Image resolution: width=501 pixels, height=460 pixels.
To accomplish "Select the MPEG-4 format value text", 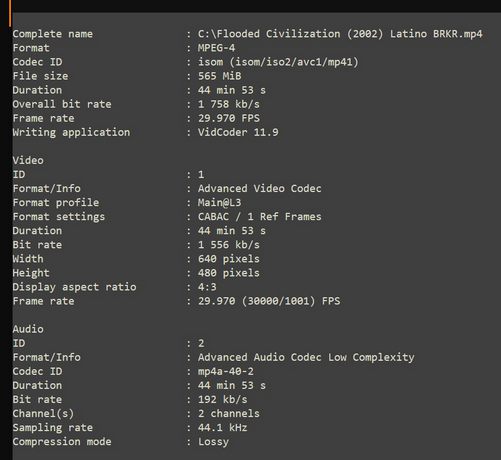I will [216, 48].
